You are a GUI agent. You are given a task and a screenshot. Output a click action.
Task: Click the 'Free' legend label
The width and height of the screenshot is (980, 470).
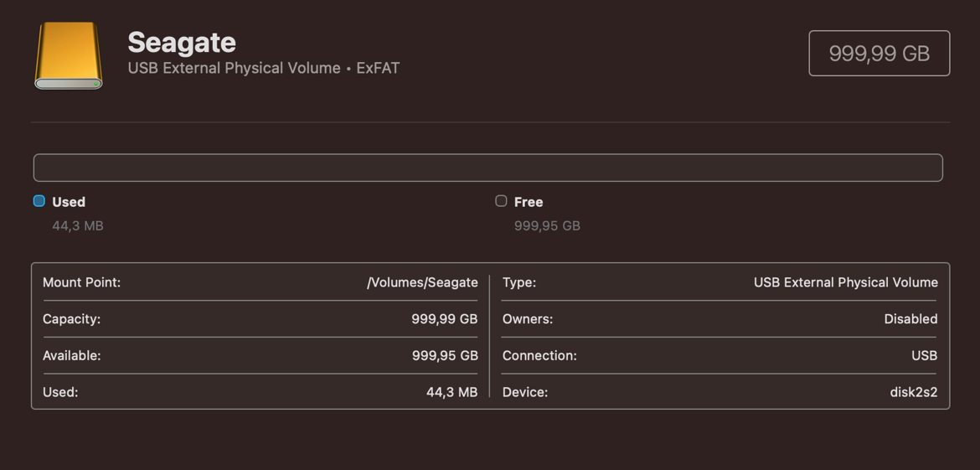click(529, 202)
